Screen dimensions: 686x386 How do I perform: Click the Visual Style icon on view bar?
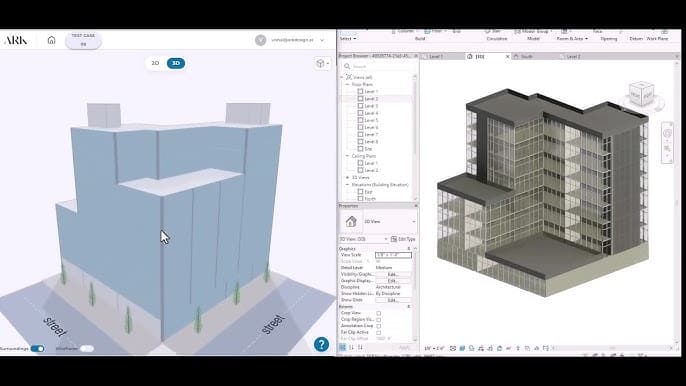click(462, 348)
